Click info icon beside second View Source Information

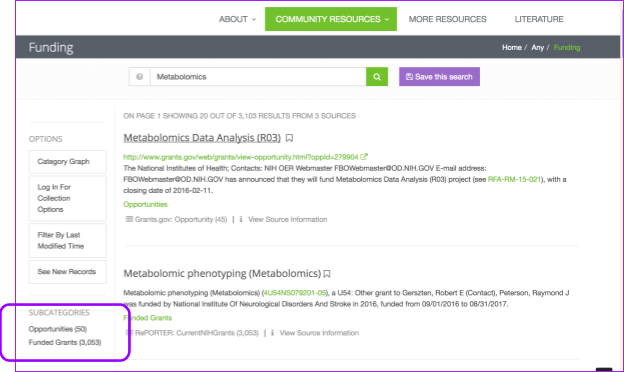272,333
